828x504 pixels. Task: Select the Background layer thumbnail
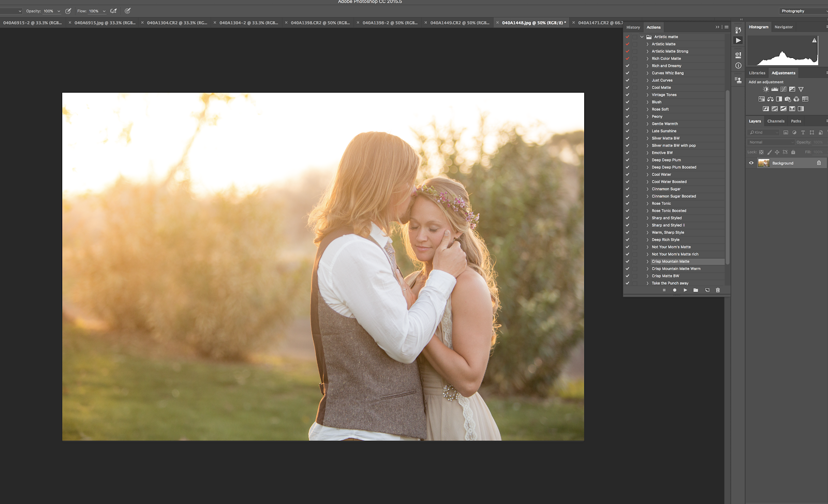coord(763,163)
